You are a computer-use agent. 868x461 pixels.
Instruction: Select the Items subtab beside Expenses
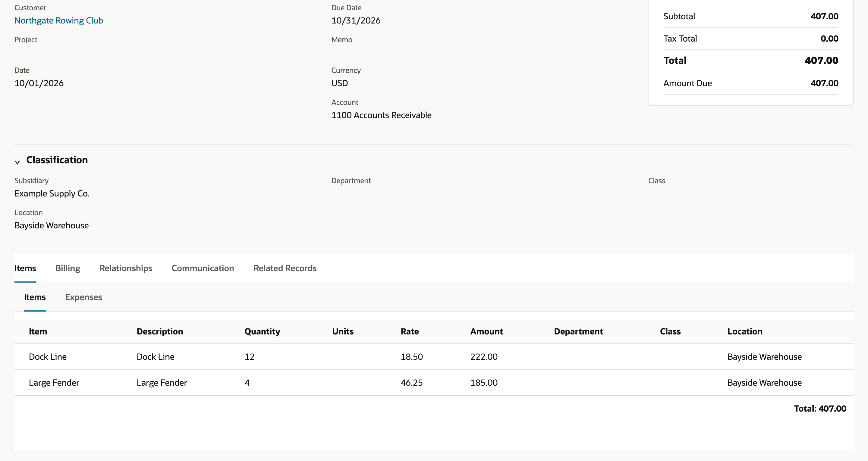[x=35, y=297]
